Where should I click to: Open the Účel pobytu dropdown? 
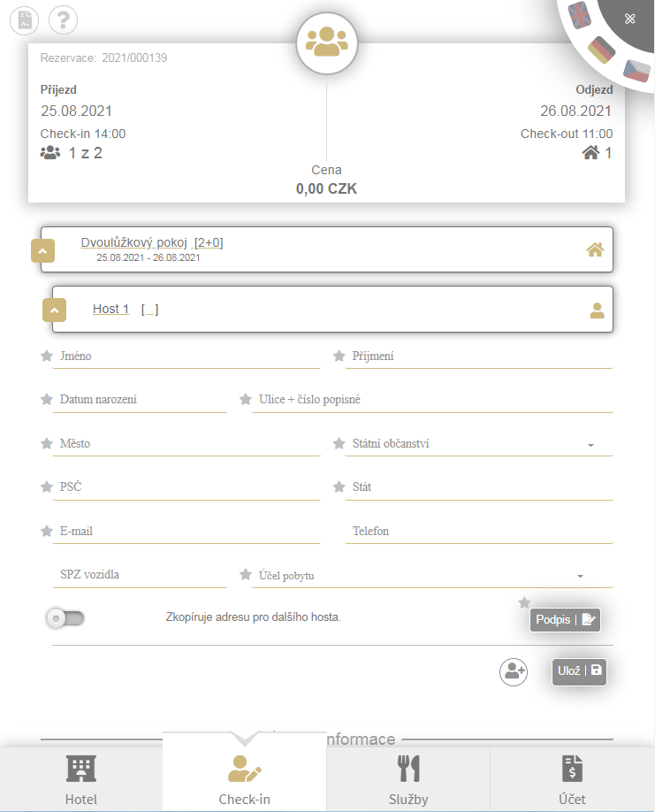580,576
